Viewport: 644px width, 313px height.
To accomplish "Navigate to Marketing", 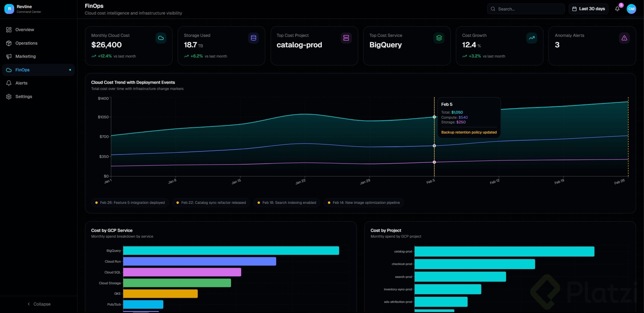I will [38, 56].
